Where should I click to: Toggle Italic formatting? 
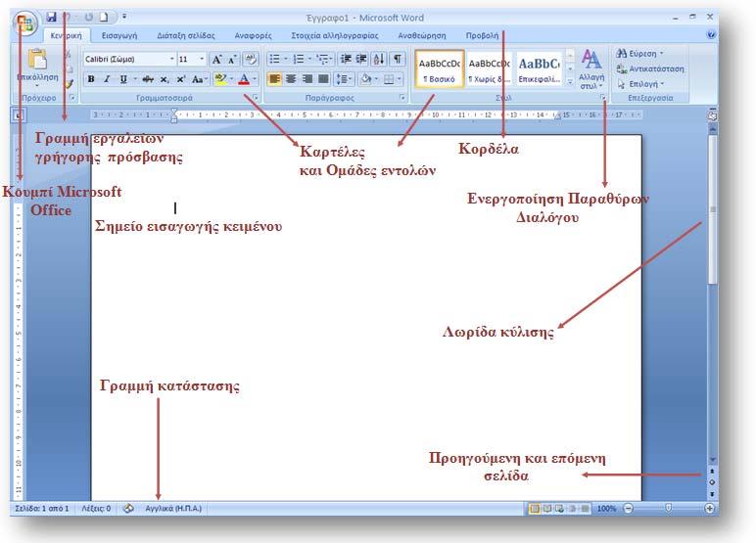[107, 79]
